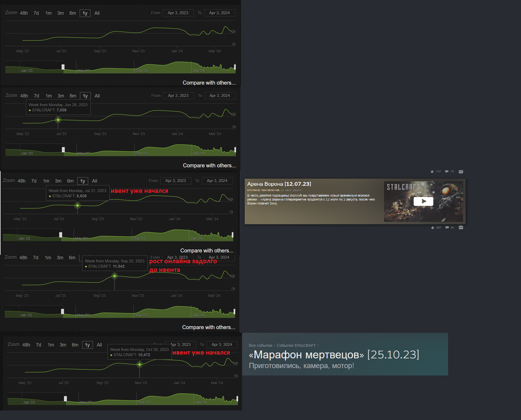This screenshot has width=521, height=420.
Task: Select 7d zoom in the topmost chart without tooltip
Action: point(36,13)
